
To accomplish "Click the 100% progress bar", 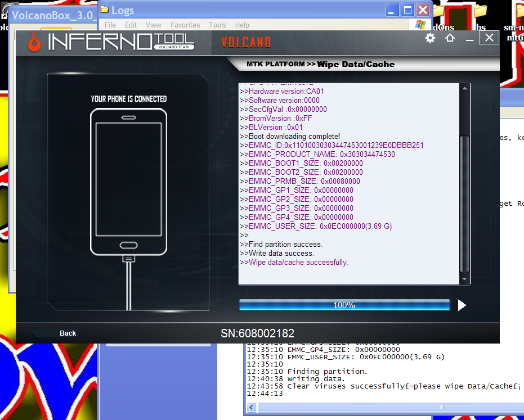I will point(344,305).
